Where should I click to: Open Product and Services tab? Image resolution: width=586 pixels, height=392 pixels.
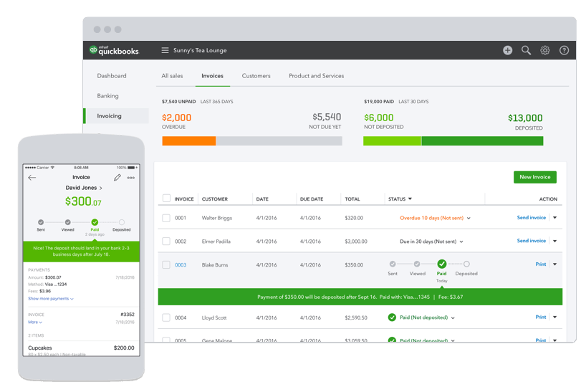(x=316, y=76)
